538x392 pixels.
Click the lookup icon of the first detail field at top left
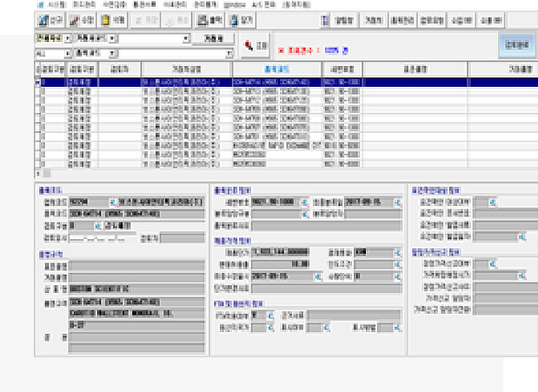(x=112, y=202)
